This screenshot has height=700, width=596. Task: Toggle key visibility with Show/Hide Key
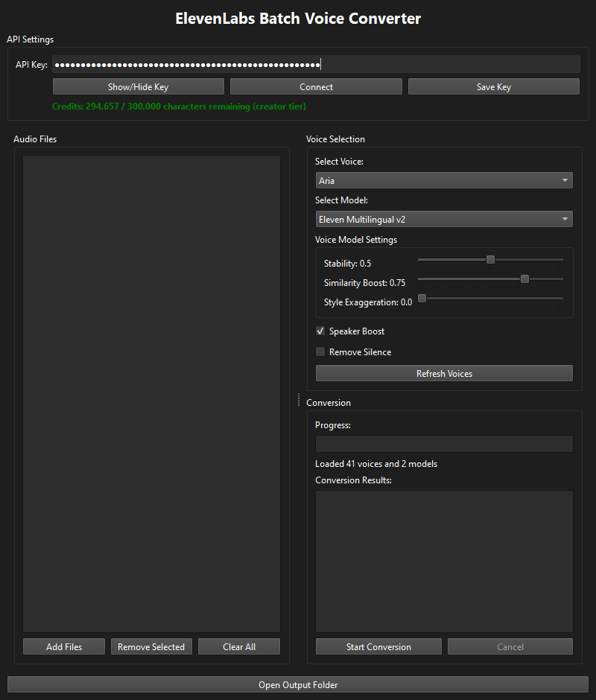click(x=138, y=86)
